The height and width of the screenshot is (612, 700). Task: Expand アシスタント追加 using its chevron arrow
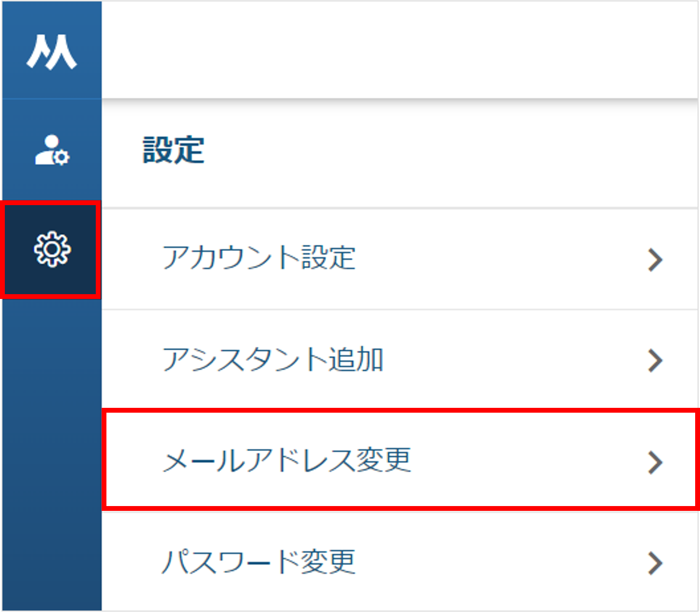point(655,361)
